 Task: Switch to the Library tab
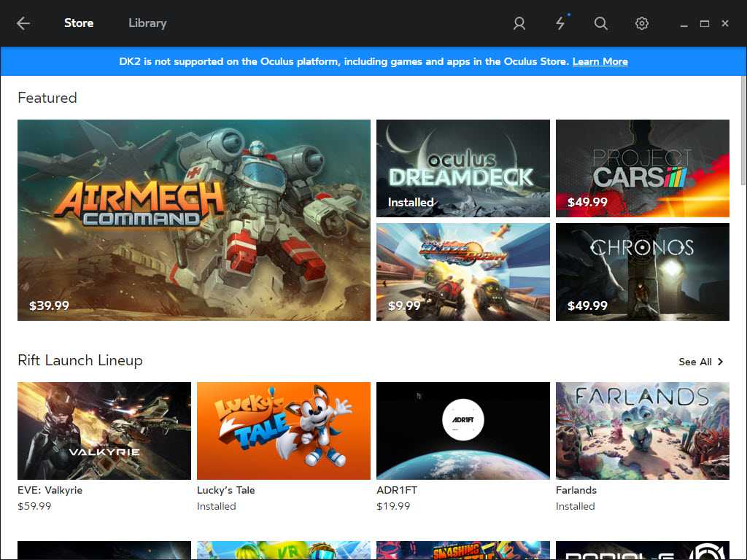(147, 23)
